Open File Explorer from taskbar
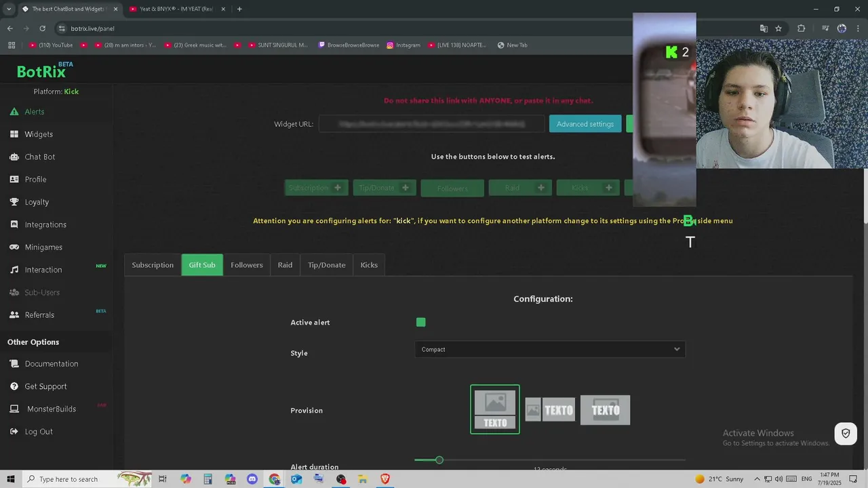 pos(363,479)
